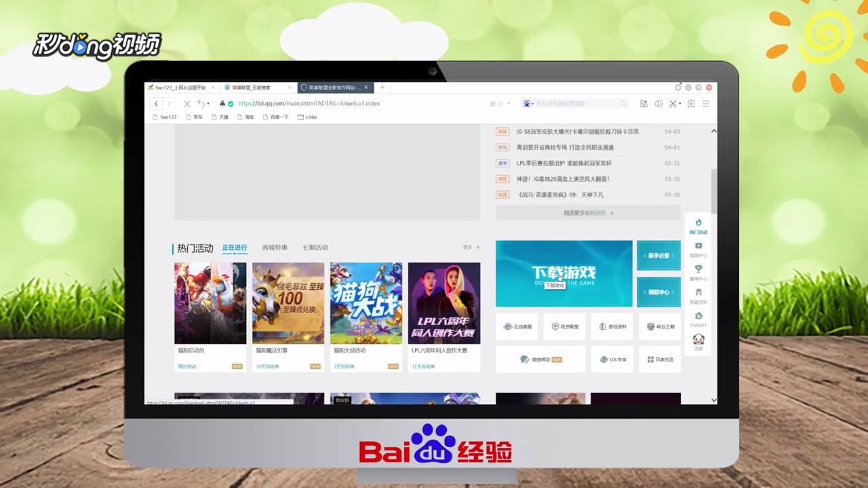The image size is (868, 488).
Task: Click the magnifier search icon
Action: pos(623,104)
